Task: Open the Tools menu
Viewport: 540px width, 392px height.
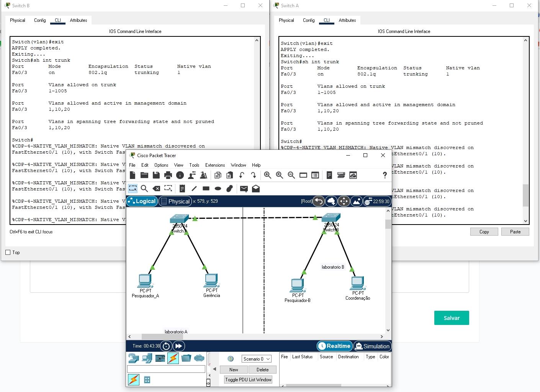Action: [x=194, y=165]
